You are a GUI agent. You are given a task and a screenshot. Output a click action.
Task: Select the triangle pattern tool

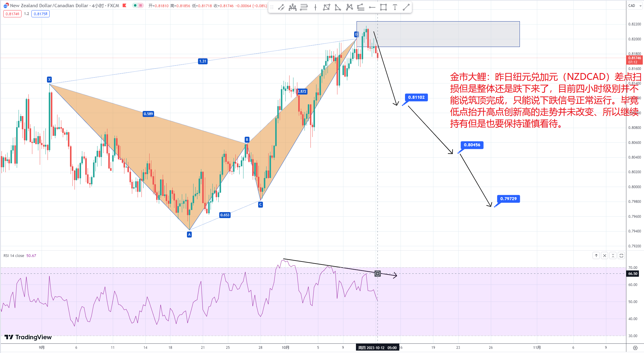click(338, 7)
